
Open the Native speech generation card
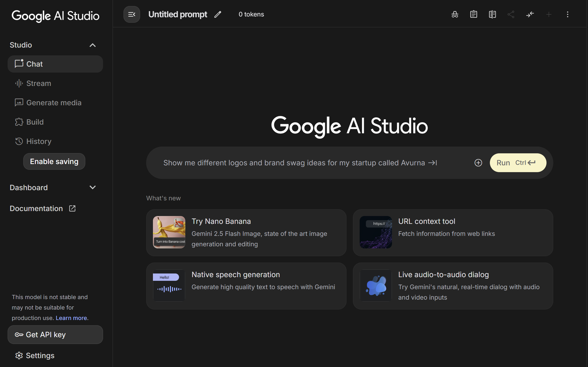click(x=246, y=286)
